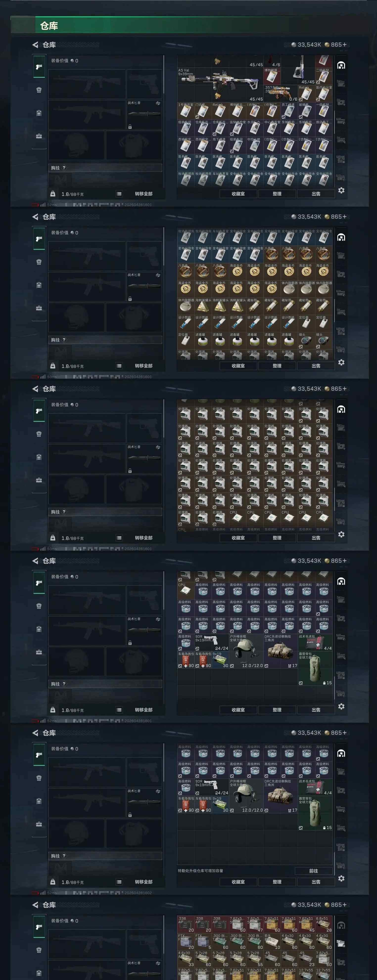Pick the 箭矢 arrow box with 10

pos(272,942)
